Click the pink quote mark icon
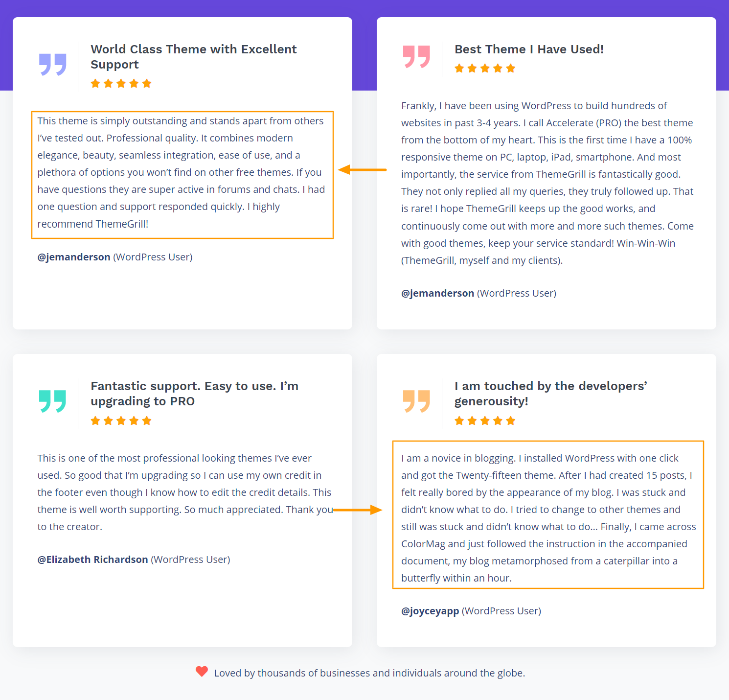This screenshot has width=729, height=700. click(x=416, y=56)
